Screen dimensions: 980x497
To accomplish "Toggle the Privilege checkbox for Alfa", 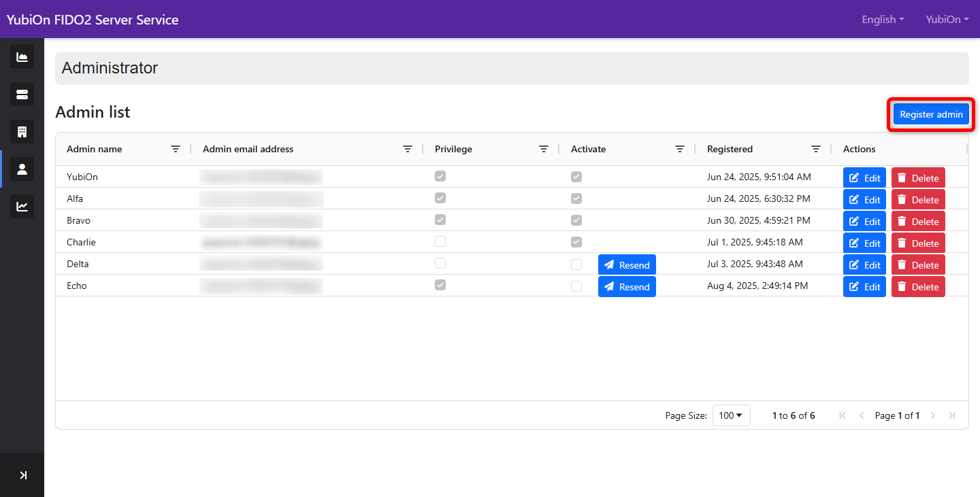I will point(440,198).
